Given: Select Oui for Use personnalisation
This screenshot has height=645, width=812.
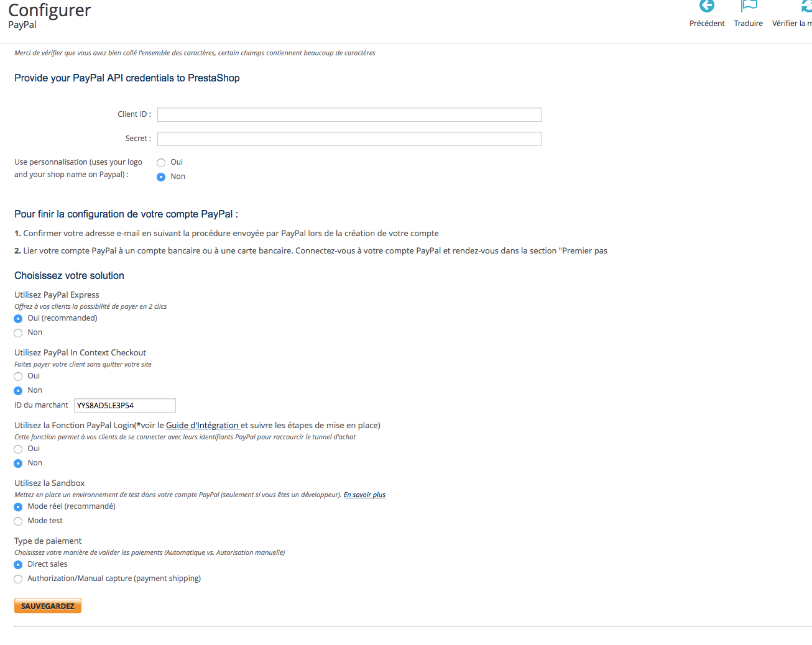Looking at the screenshot, I should point(161,163).
